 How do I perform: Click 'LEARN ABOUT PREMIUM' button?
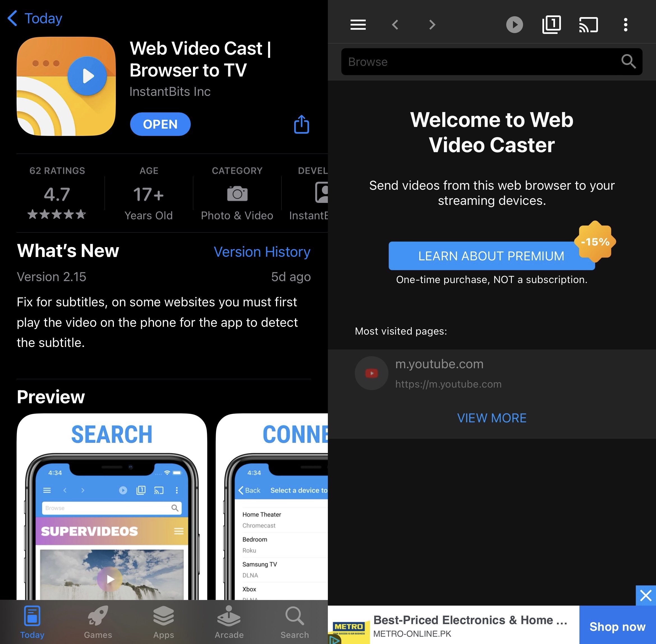tap(491, 255)
